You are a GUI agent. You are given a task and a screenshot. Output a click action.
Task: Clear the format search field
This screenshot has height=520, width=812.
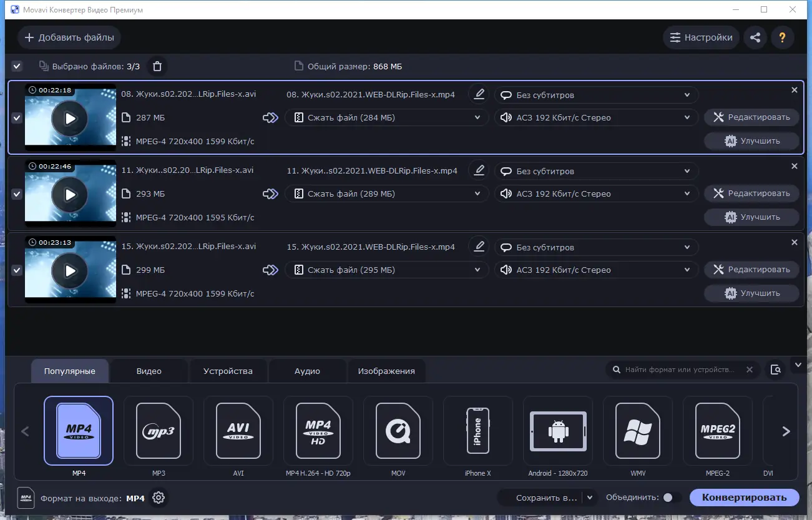tap(750, 370)
